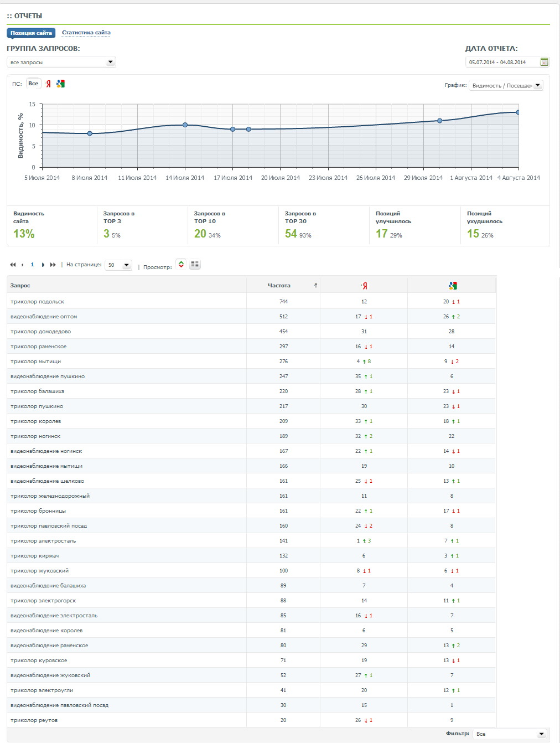
Task: Switch to position changes view mode
Action: click(x=181, y=265)
